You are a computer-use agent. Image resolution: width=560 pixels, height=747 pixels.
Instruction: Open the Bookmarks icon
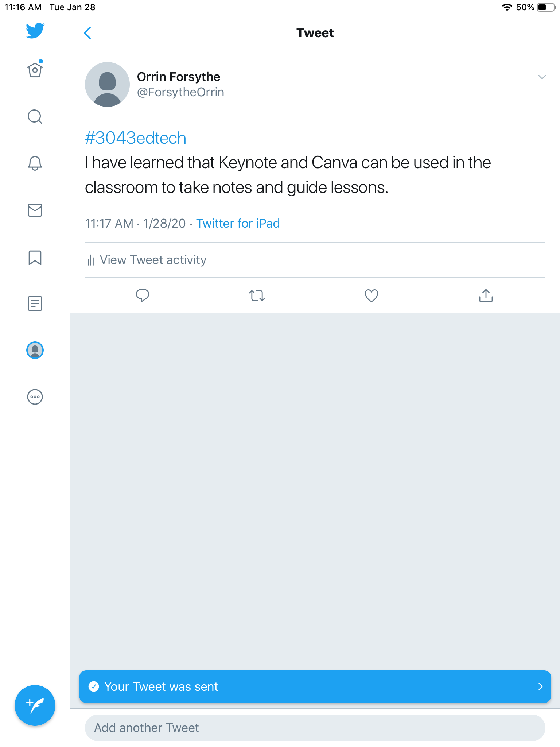[35, 258]
